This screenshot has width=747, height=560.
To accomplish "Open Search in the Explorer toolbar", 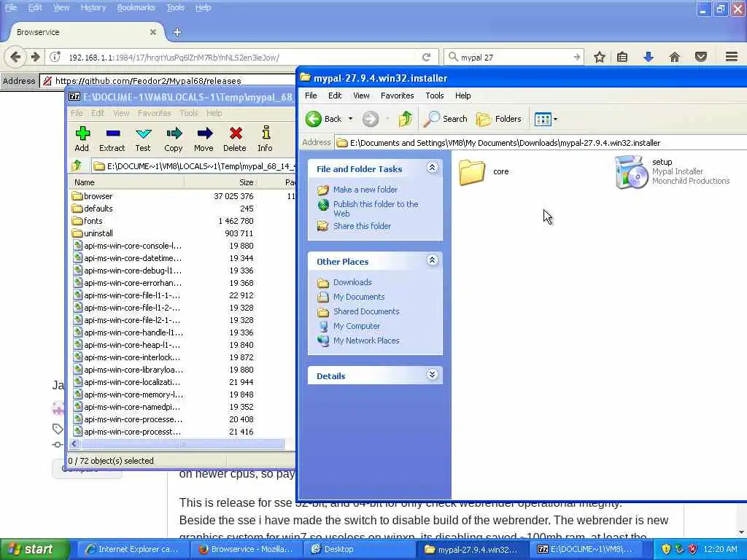I will point(446,119).
